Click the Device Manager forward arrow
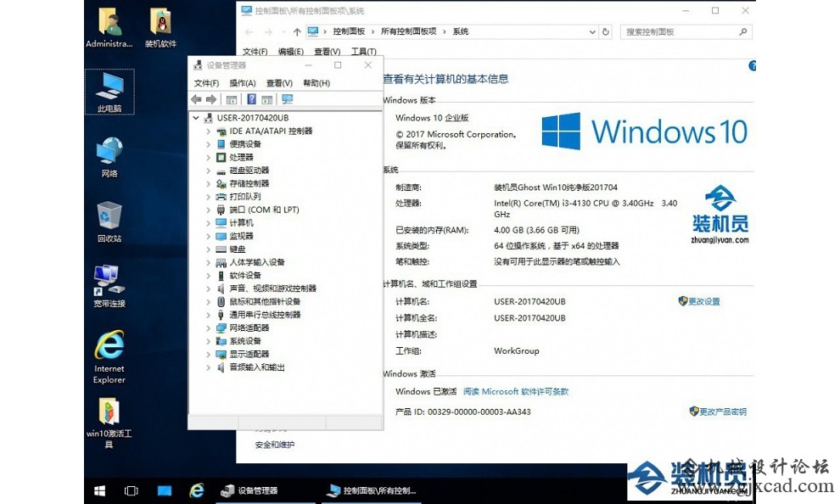The image size is (840, 504). pyautogui.click(x=211, y=99)
